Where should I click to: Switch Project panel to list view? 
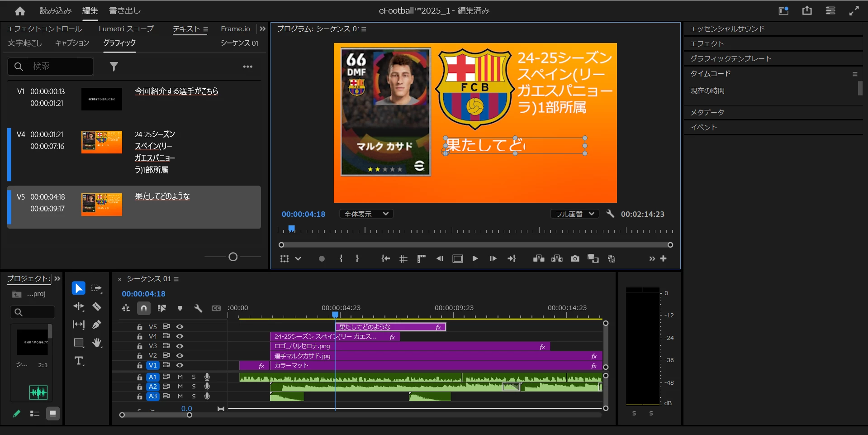coord(34,413)
